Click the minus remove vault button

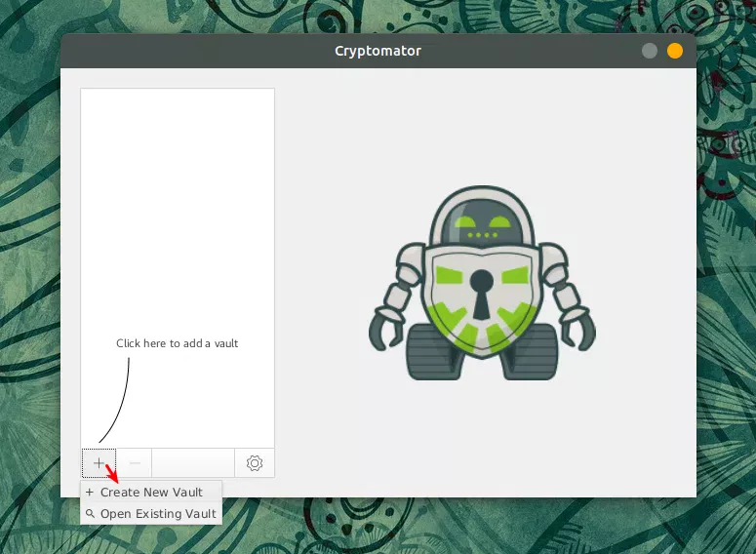pos(135,463)
